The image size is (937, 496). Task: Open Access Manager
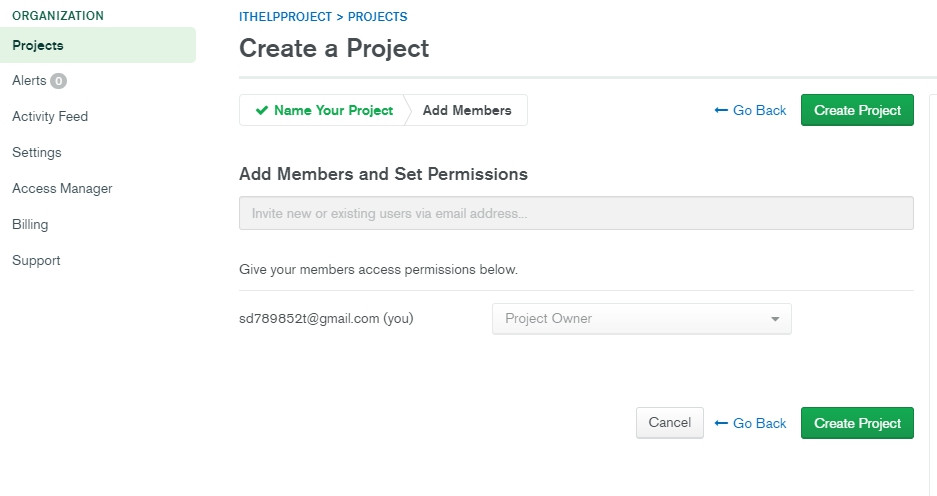pos(62,189)
